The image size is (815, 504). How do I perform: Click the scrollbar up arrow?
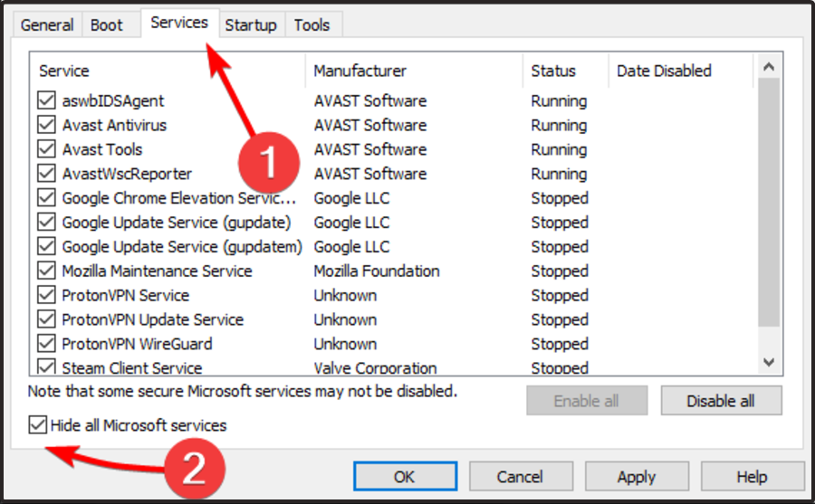(x=769, y=67)
